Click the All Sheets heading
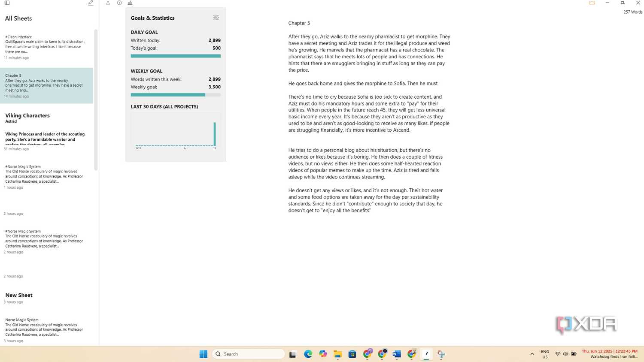Image resolution: width=644 pixels, height=362 pixels. (18, 18)
